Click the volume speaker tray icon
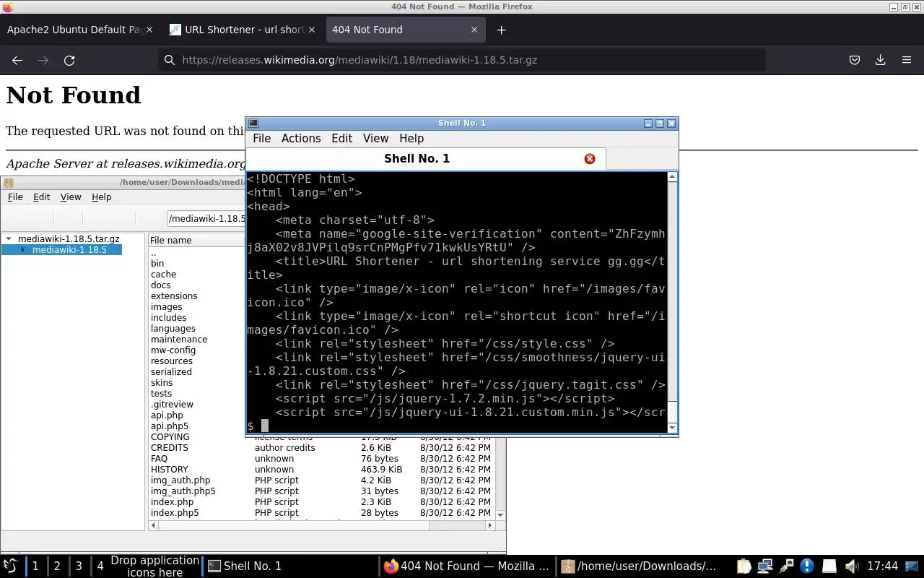924x578 pixels. [851, 566]
